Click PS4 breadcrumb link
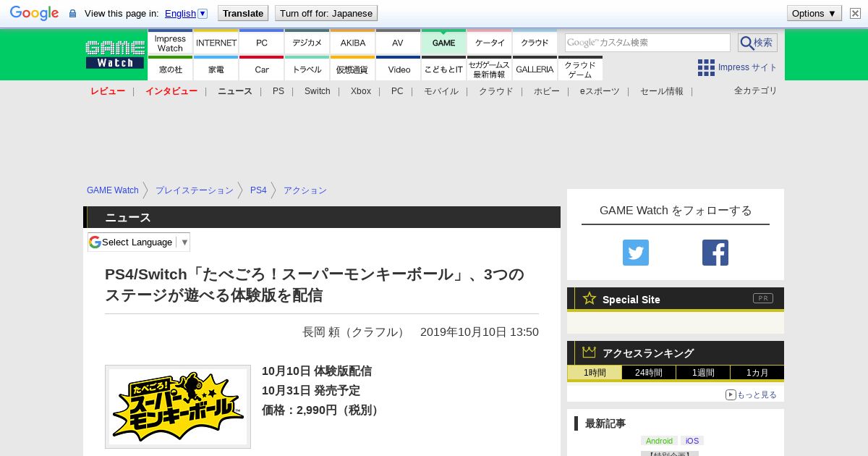Image resolution: width=868 pixels, height=456 pixels. (x=258, y=190)
